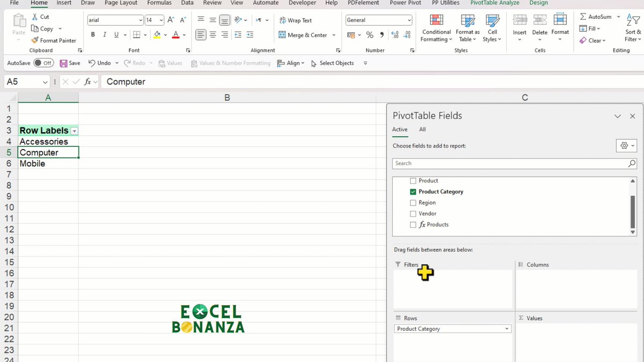Select column B header
644x362 pixels.
pos(227,98)
